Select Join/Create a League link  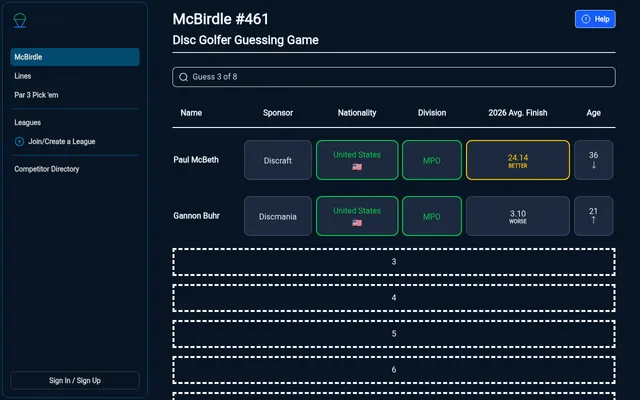coord(62,142)
